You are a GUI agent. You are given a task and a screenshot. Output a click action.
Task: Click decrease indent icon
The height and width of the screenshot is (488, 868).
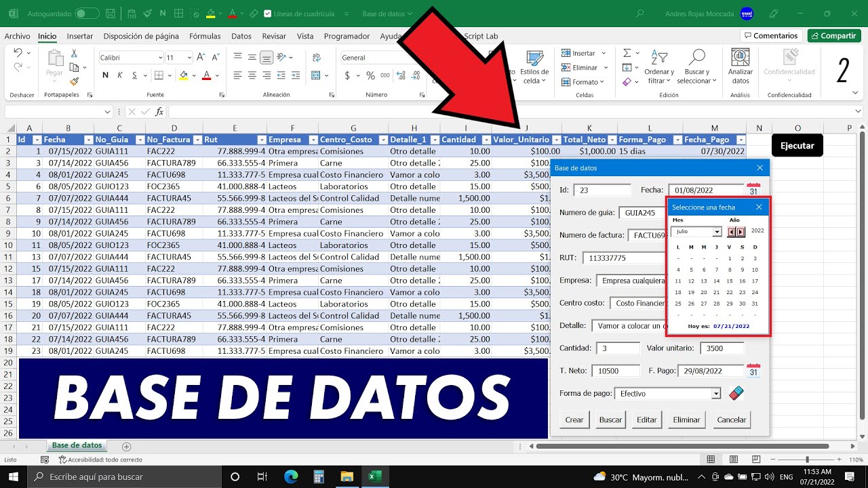tap(283, 75)
